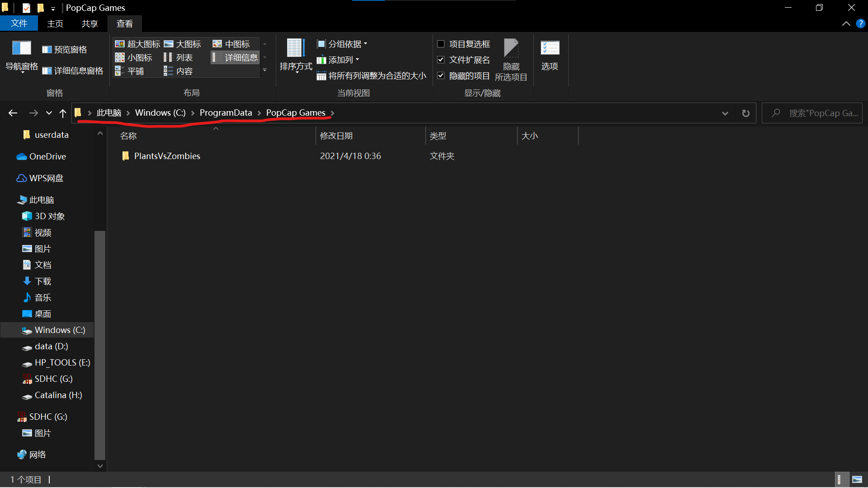This screenshot has width=868, height=488.
Task: Select extra large icons layout
Action: coord(138,44)
